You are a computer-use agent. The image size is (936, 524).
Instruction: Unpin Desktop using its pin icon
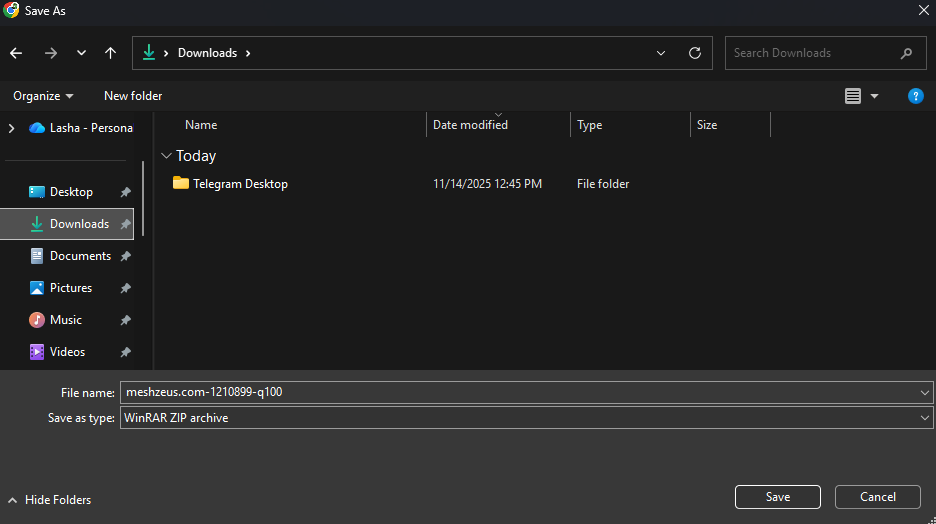tap(125, 192)
